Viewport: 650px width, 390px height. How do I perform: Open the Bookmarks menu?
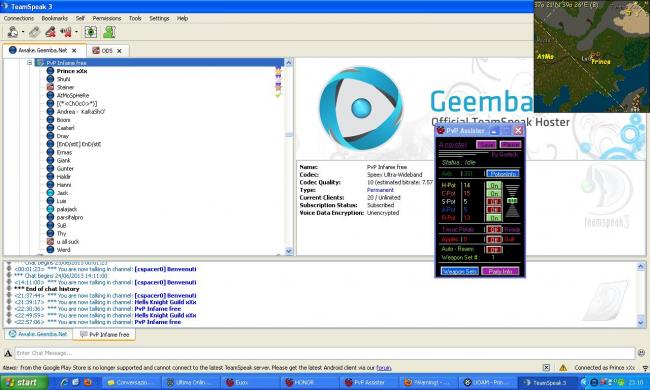click(x=54, y=18)
